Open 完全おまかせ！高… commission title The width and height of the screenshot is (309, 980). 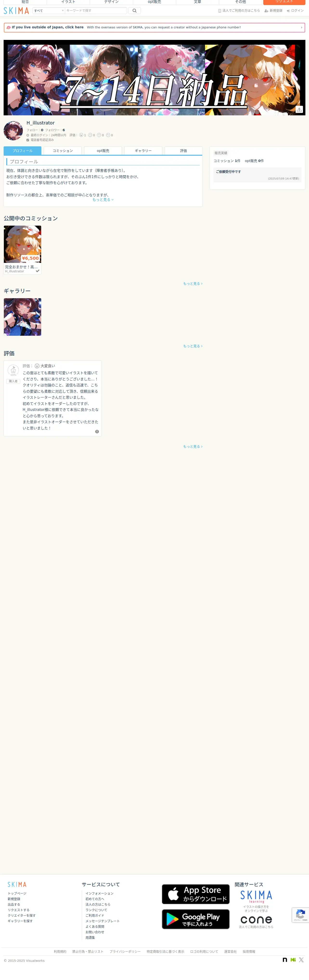(21, 267)
